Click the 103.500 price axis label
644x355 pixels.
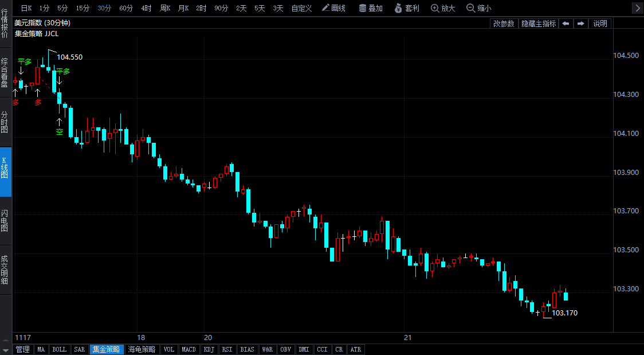[626, 250]
